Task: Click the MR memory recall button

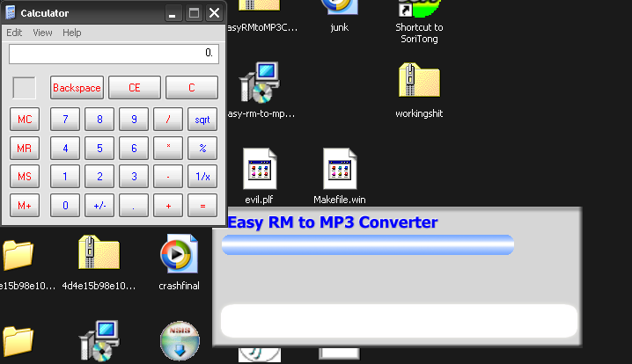Action: (25, 149)
